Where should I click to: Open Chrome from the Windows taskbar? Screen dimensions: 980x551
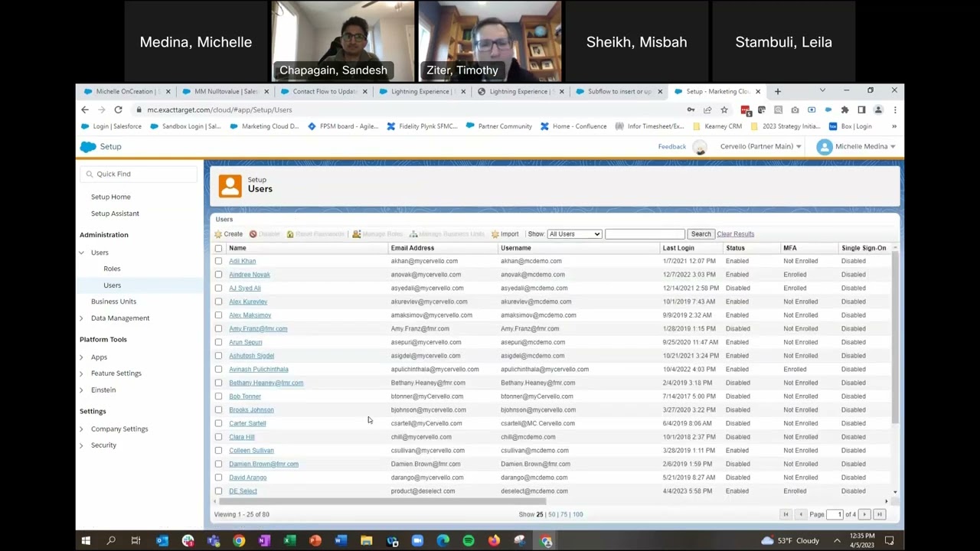point(239,541)
